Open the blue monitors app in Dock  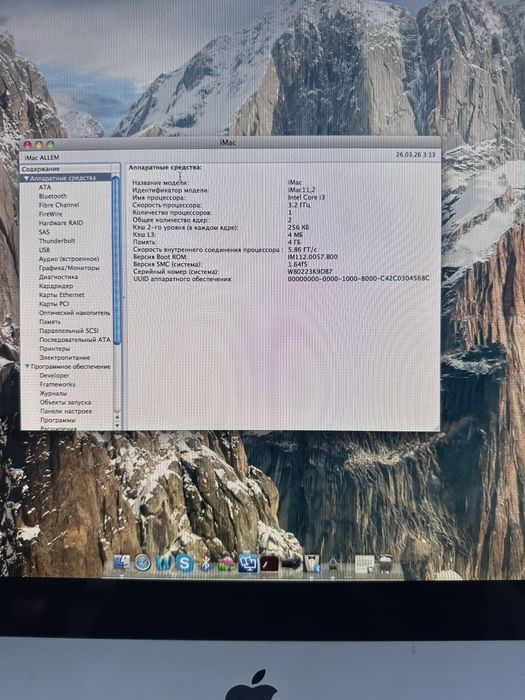coord(248,563)
